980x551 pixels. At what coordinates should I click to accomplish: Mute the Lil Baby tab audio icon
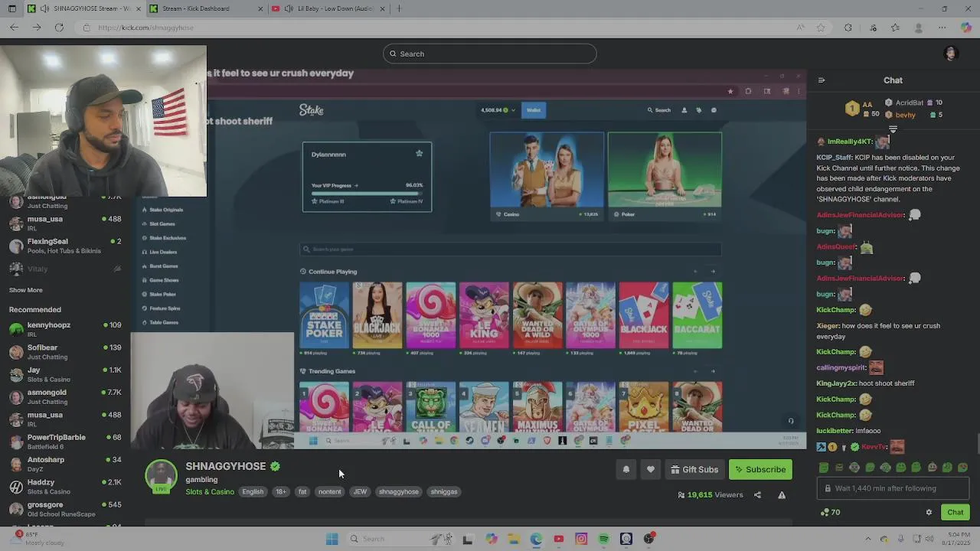click(289, 8)
